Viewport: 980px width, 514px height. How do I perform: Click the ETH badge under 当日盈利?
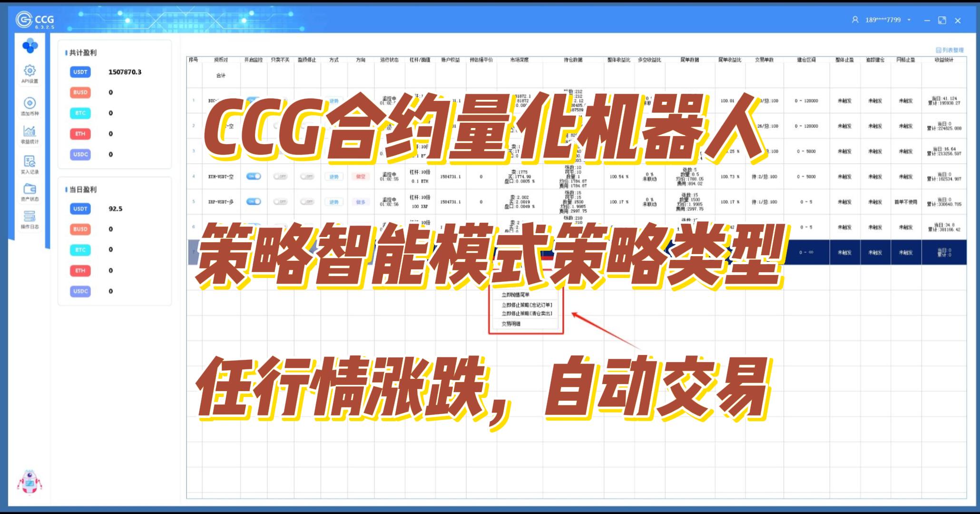80,270
